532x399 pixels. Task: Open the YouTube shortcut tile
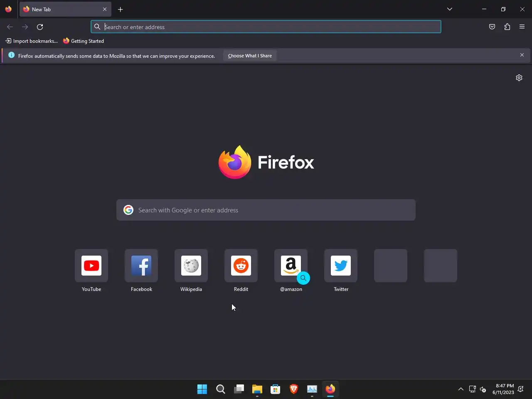click(91, 266)
